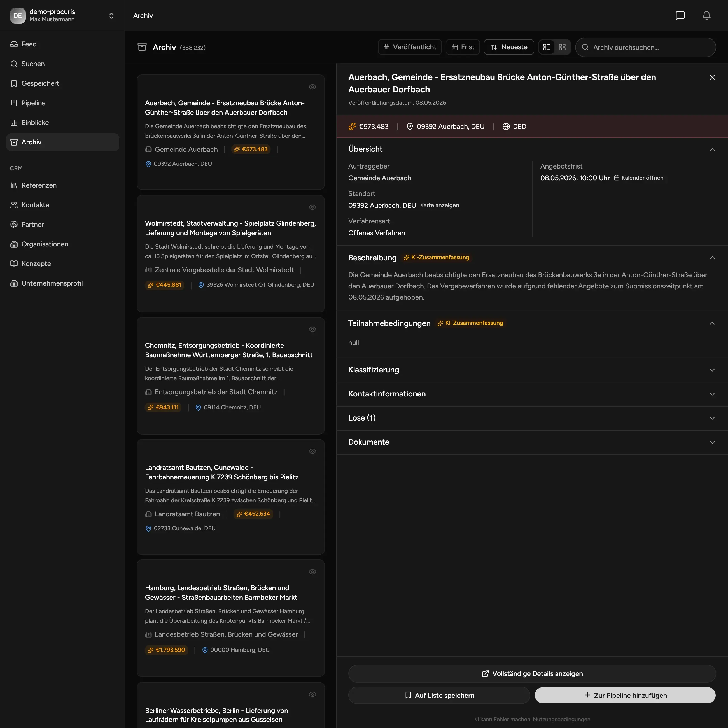Toggle the eye icon on the Chemnitz tender card
728x728 pixels.
312,329
